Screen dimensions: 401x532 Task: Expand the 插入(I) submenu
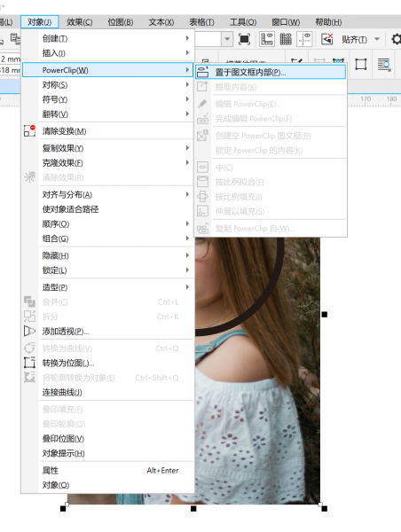[x=107, y=53]
